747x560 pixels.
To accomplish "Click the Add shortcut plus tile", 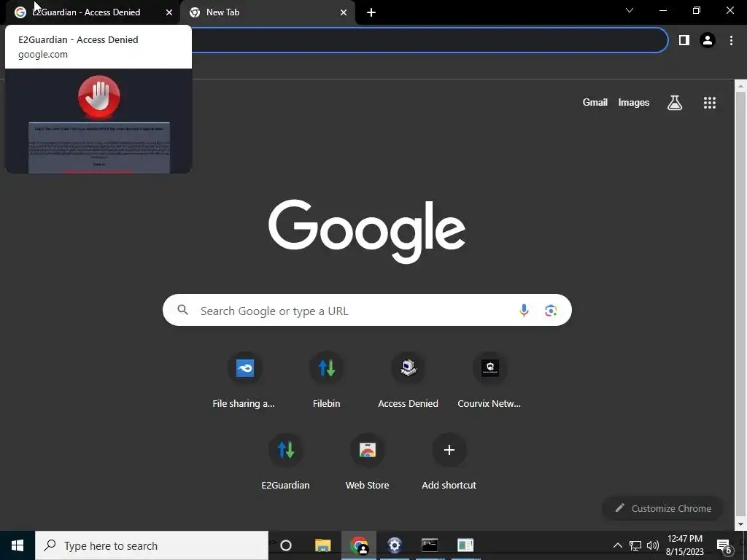I will click(x=449, y=449).
